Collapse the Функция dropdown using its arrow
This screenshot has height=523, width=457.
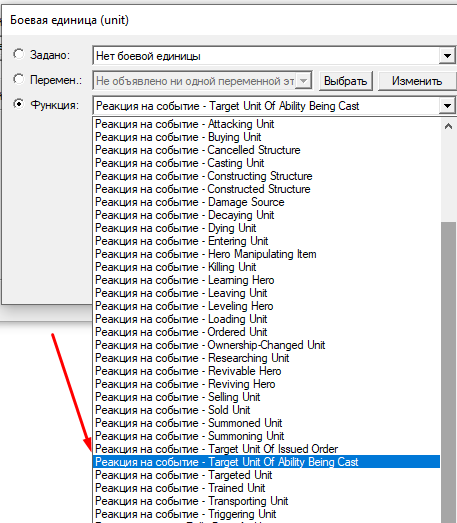pyautogui.click(x=447, y=106)
